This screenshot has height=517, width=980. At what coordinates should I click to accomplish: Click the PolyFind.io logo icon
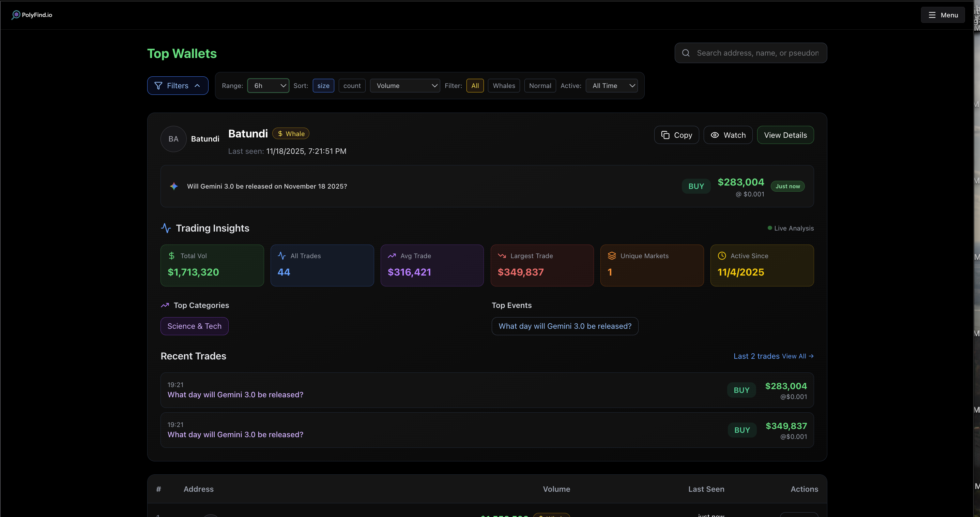[16, 15]
